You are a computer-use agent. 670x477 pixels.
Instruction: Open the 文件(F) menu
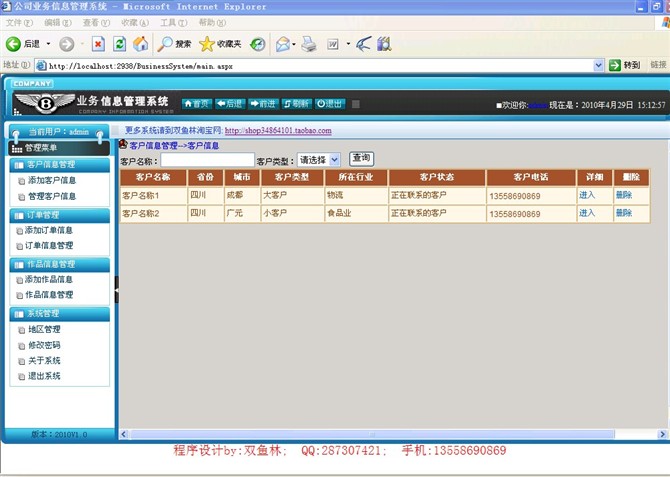(x=19, y=22)
